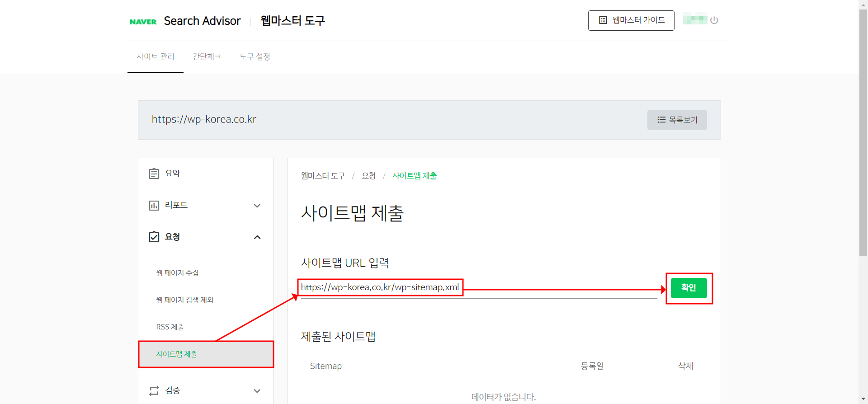Click the 요청 breadcrumb link
The height and width of the screenshot is (404, 868).
(368, 176)
